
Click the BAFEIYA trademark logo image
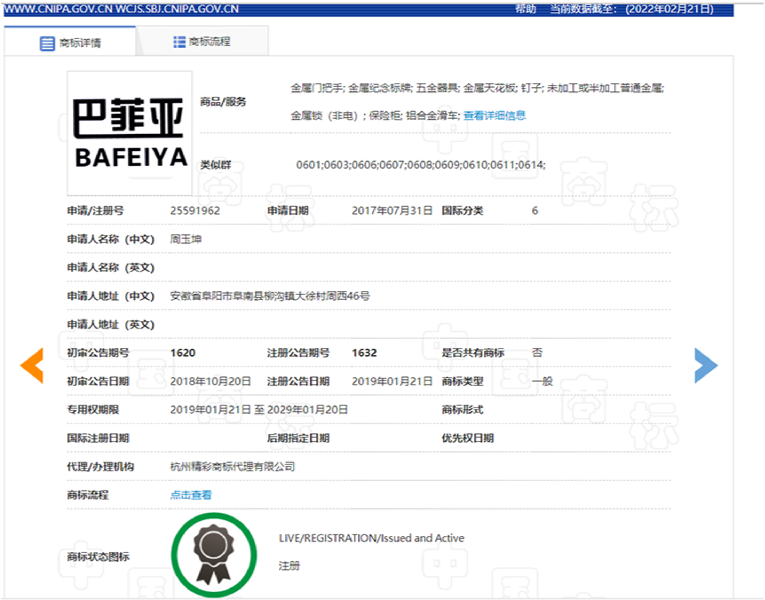130,133
